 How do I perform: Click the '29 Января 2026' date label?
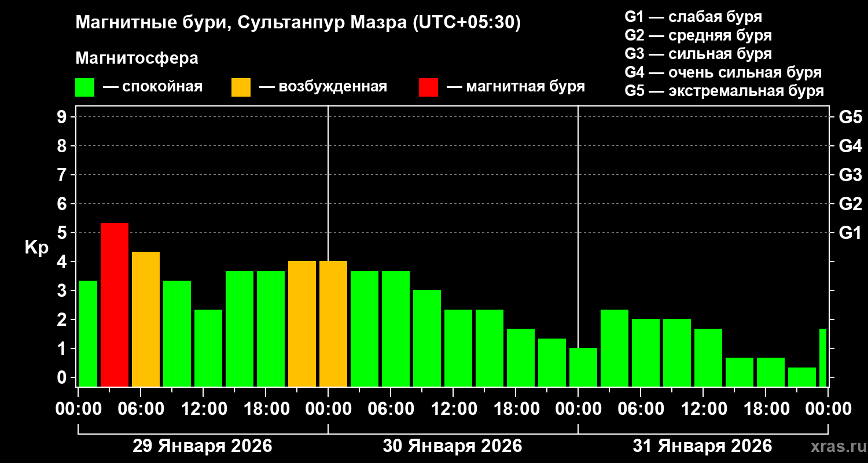coord(203,446)
